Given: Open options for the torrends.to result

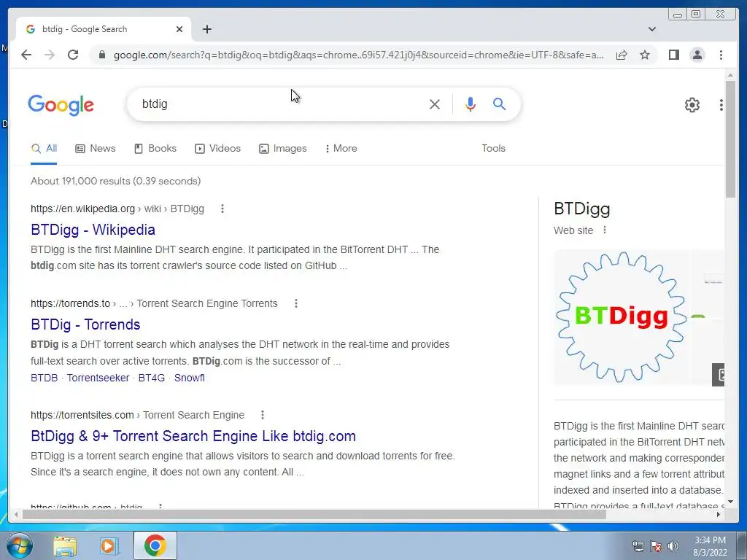Looking at the screenshot, I should 296,303.
